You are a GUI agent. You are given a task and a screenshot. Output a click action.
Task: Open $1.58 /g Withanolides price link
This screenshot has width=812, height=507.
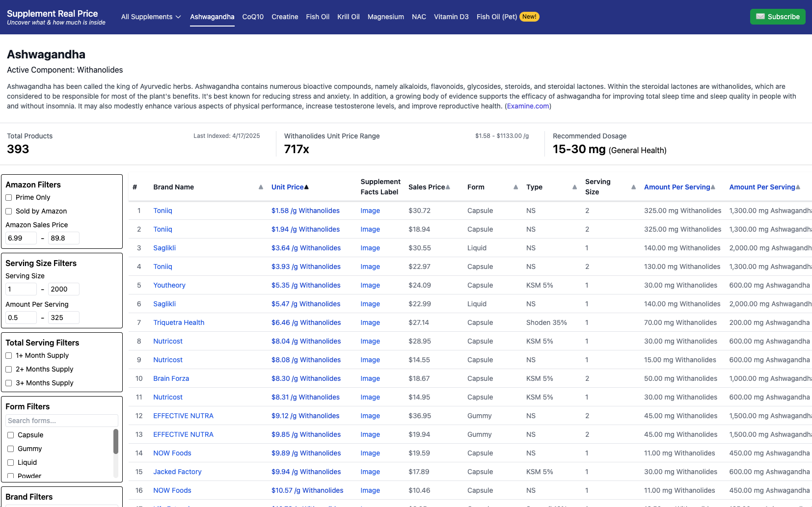pyautogui.click(x=305, y=211)
